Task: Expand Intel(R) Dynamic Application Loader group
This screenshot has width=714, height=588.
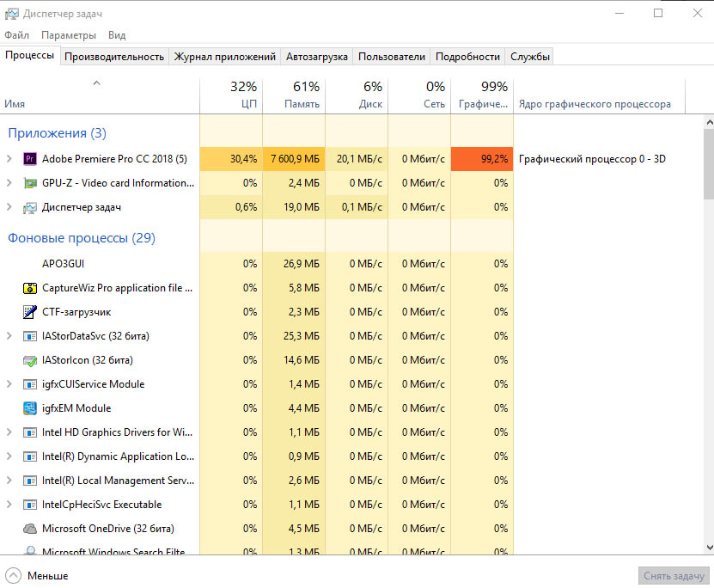Action: (x=9, y=456)
